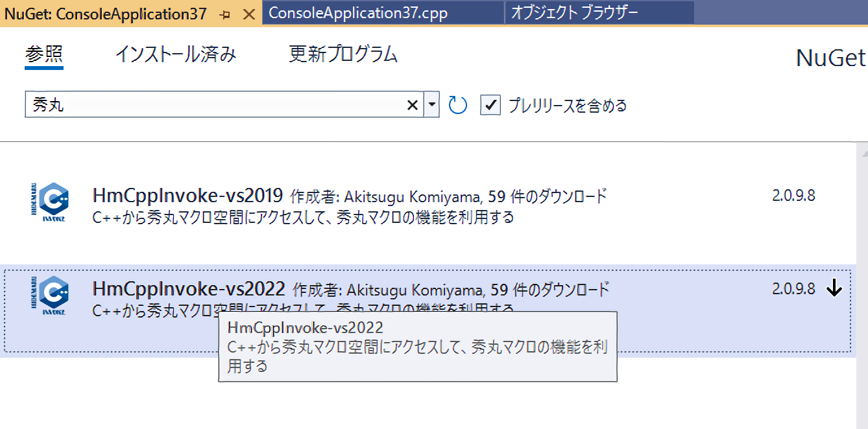The width and height of the screenshot is (868, 429).
Task: Activate the NuGet: ConsoleApplication37 document tab
Action: 106,14
